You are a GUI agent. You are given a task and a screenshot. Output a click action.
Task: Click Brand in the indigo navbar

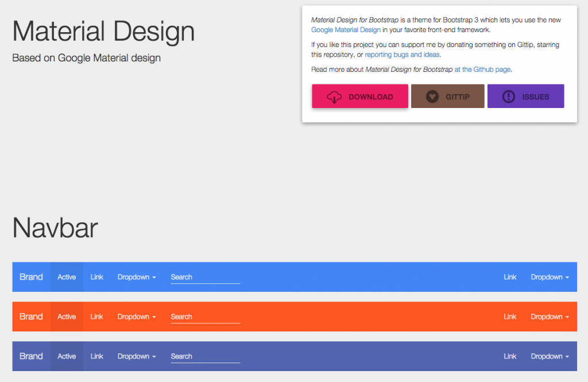31,356
